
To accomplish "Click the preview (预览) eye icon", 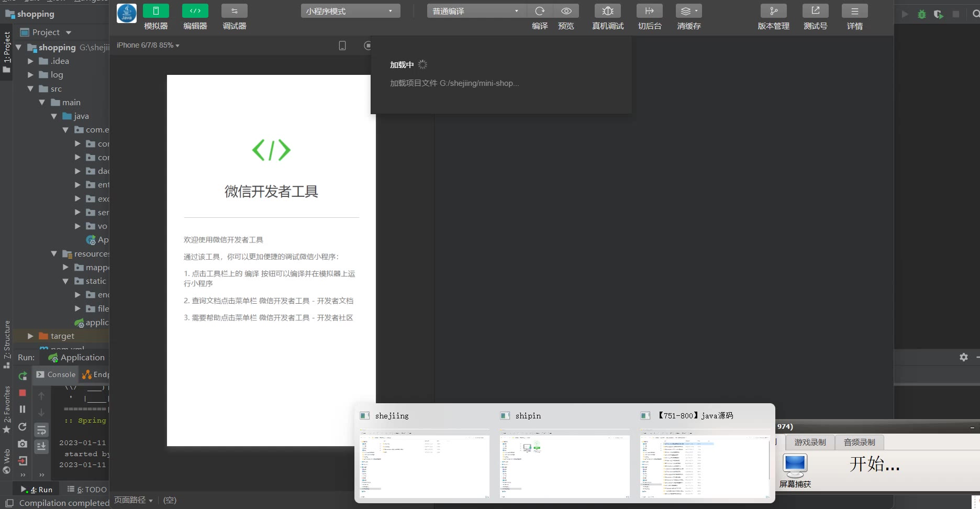I will 566,11.
